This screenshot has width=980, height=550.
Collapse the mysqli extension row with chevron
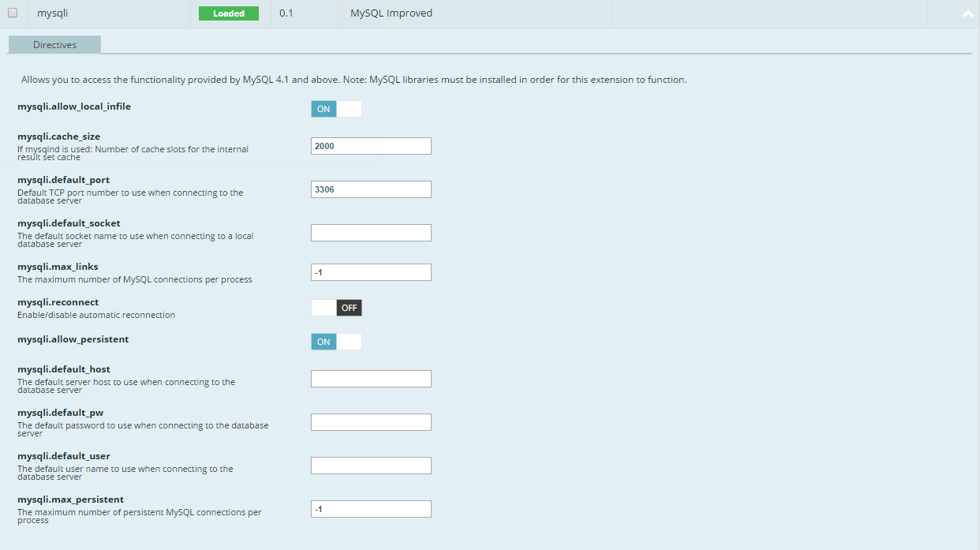pos(968,14)
